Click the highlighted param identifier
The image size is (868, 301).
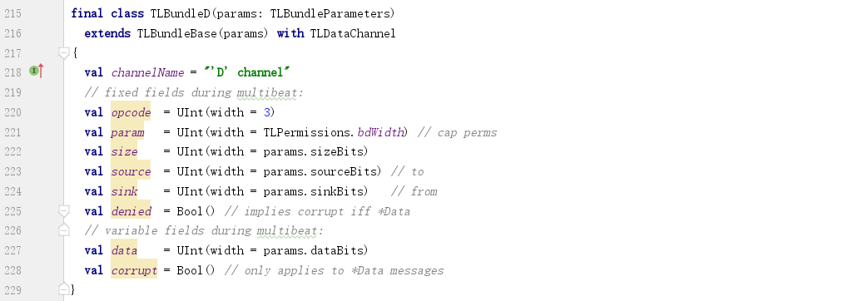(x=127, y=132)
